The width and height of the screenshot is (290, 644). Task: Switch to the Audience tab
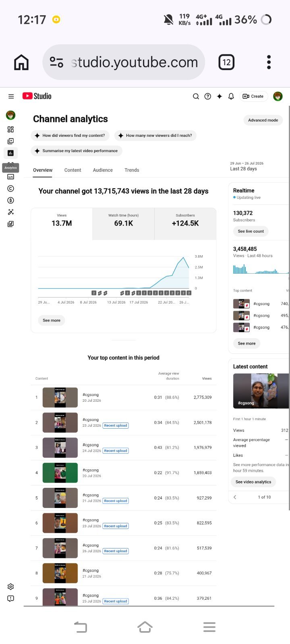tap(103, 170)
